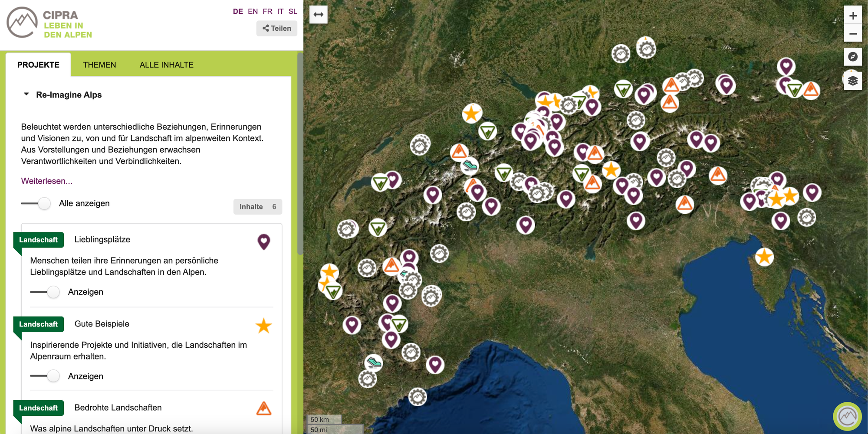
Task: Reset map orientation with compass icon
Action: point(852,57)
